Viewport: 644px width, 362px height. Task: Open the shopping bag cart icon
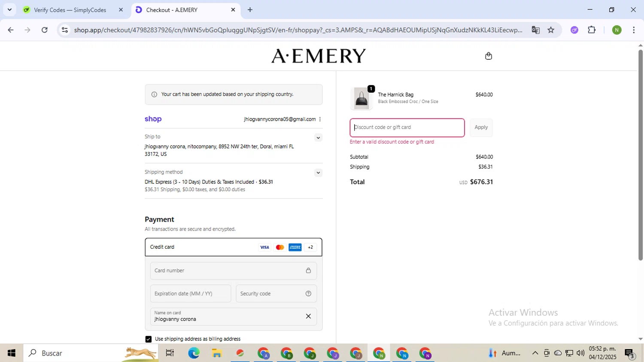pos(488,56)
